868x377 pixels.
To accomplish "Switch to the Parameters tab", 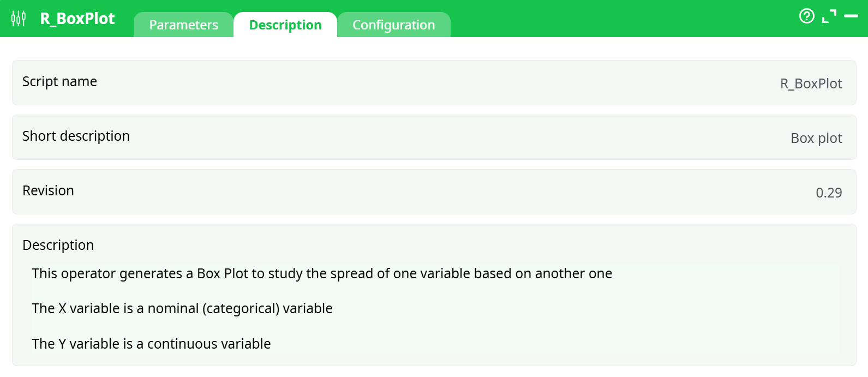I will (x=183, y=25).
